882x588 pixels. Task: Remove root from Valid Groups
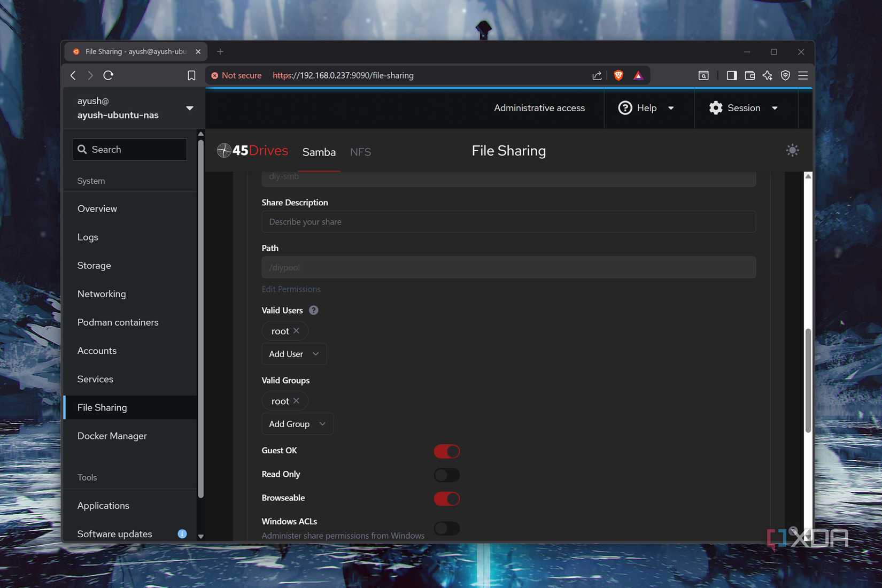[x=296, y=401]
